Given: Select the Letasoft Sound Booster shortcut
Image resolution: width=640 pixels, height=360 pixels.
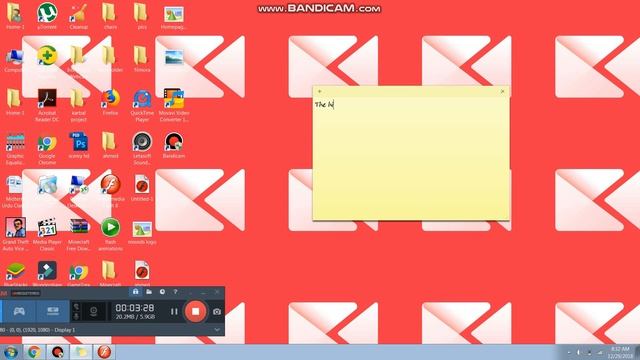Looking at the screenshot, I should [142, 149].
